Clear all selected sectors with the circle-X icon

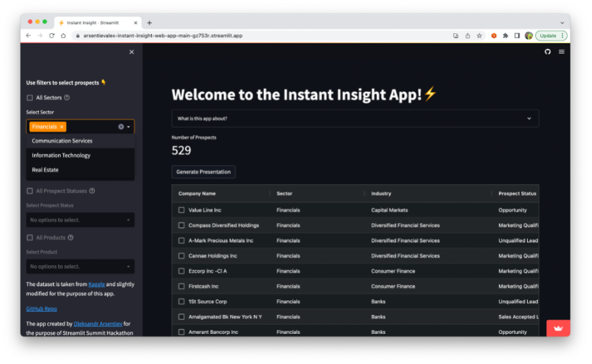[x=121, y=127]
